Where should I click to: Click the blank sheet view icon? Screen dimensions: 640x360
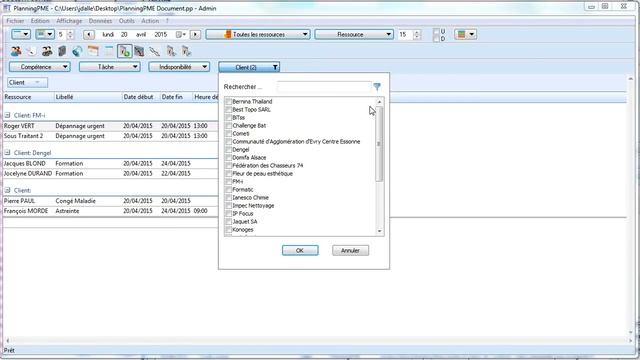coord(109,51)
